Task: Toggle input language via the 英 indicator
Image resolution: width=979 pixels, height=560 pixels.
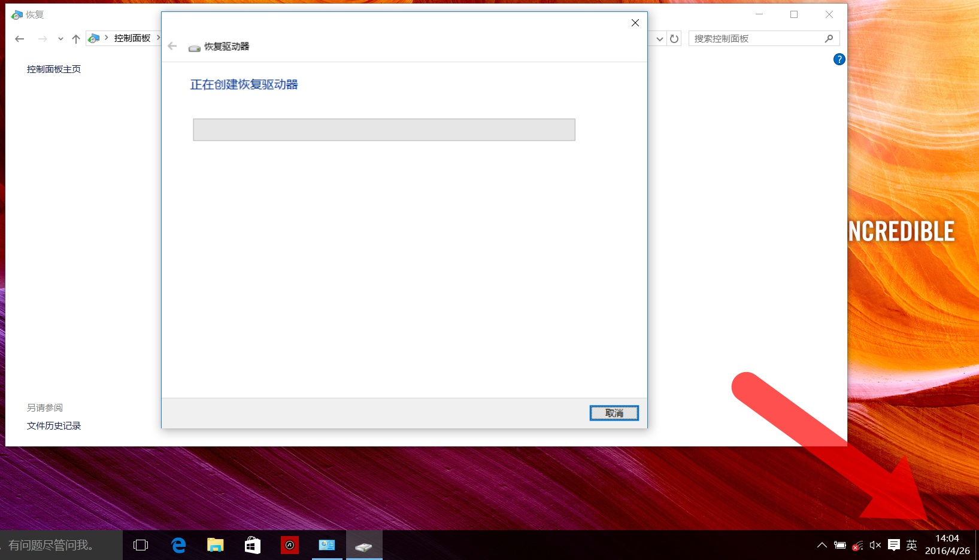Action: pos(911,544)
